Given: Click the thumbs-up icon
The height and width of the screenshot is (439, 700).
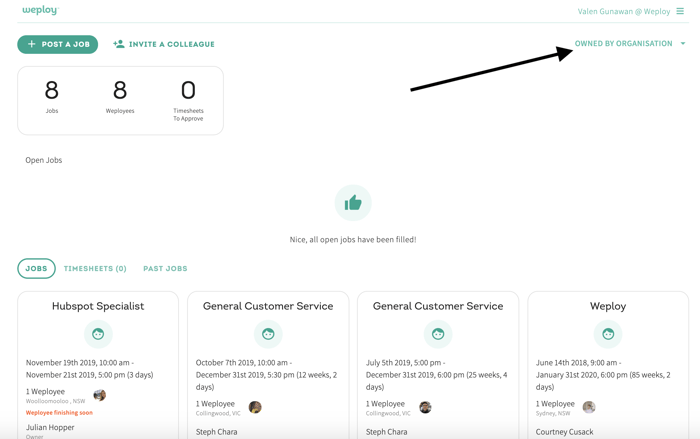Looking at the screenshot, I should [353, 203].
